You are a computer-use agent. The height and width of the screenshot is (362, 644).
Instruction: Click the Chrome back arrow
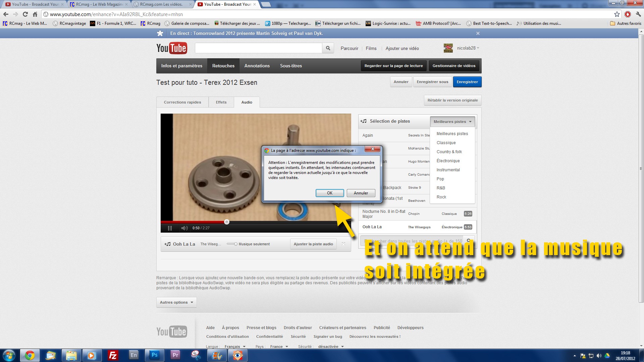coord(6,14)
